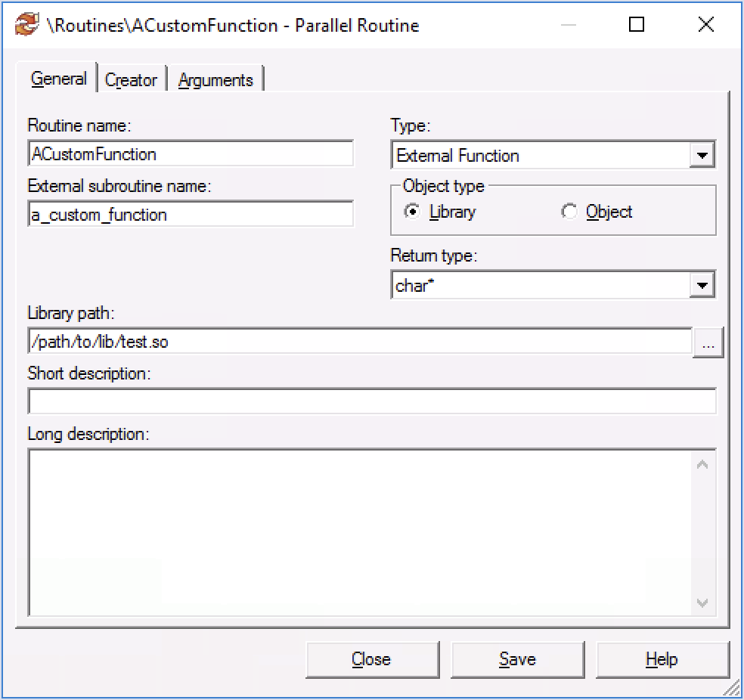Click the Library path text field
Image resolution: width=744 pixels, height=700 pixels.
pyautogui.click(x=359, y=342)
